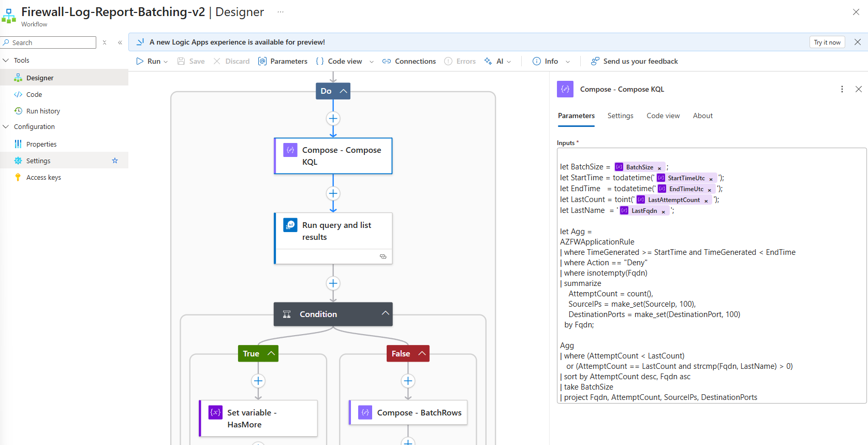868x445 pixels.
Task: Click the Run play icon in toolbar
Action: tap(140, 61)
